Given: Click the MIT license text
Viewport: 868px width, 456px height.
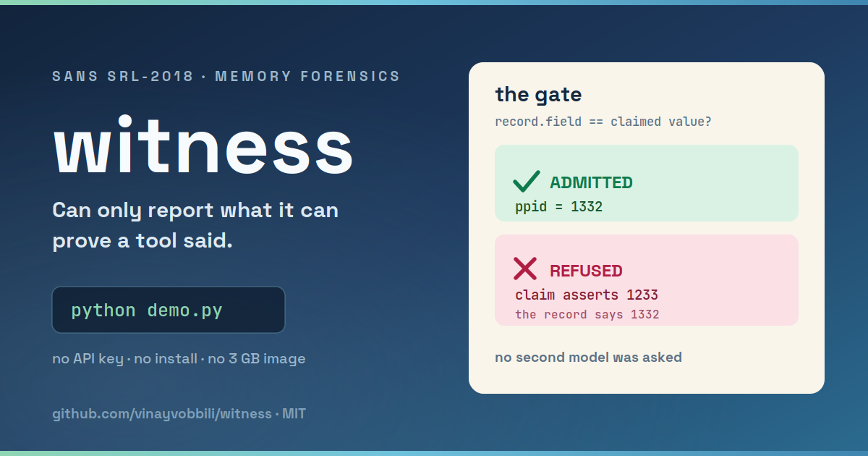Looking at the screenshot, I should pos(294,415).
